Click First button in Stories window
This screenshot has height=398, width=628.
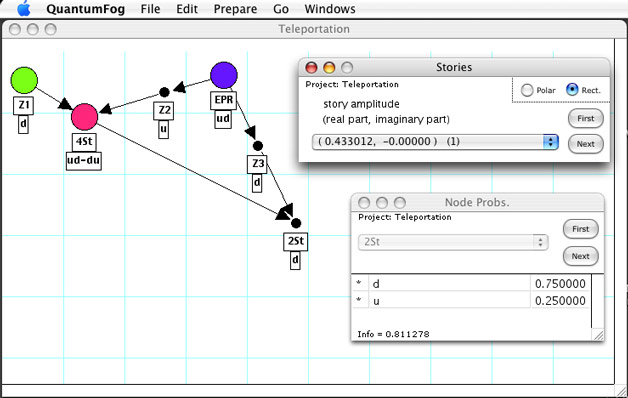click(x=586, y=118)
